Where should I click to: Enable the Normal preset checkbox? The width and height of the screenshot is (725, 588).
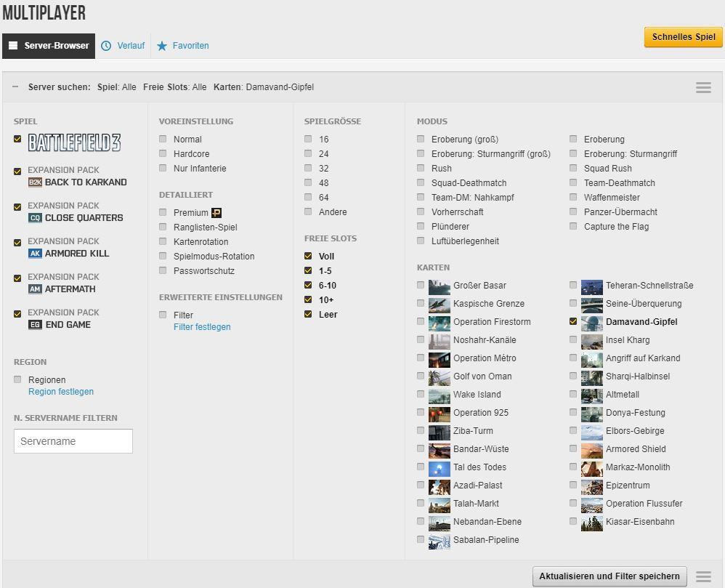(x=163, y=139)
